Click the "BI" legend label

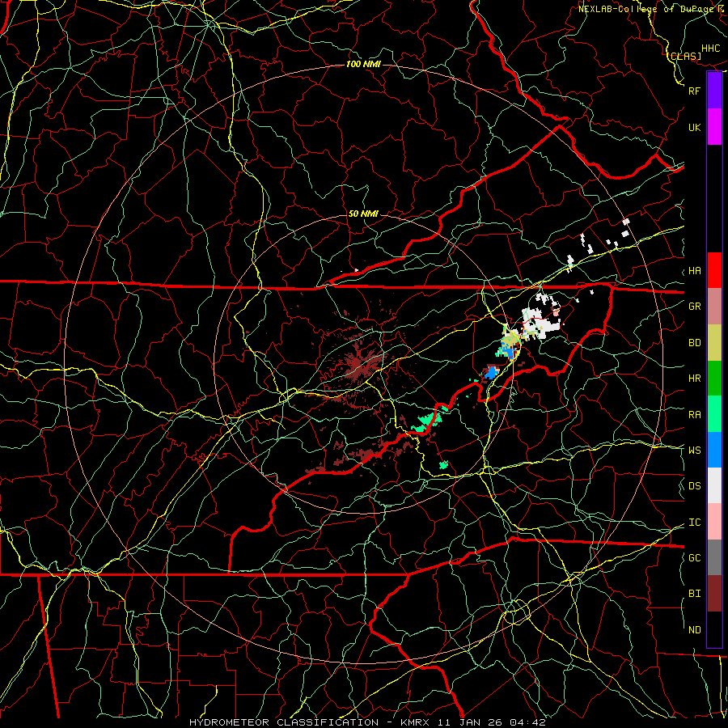coord(694,594)
